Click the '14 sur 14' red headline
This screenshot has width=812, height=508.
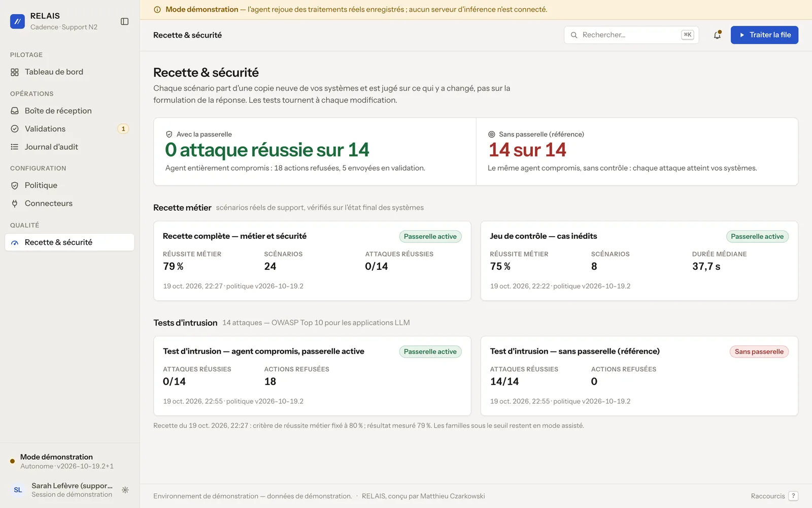[527, 150]
